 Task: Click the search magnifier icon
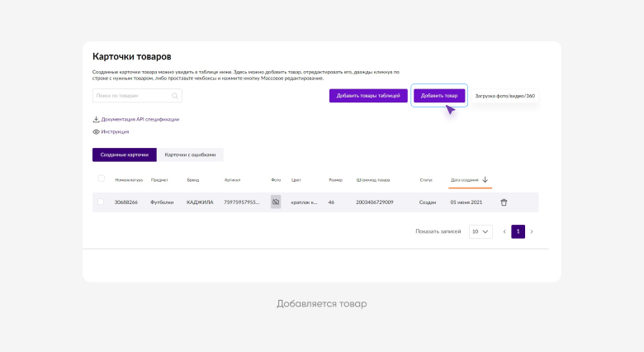pos(175,96)
